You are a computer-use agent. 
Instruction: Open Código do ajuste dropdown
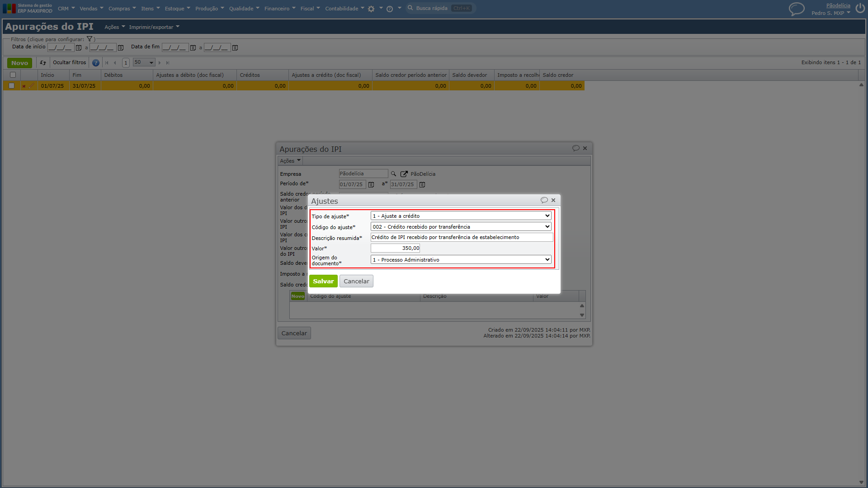click(x=461, y=227)
